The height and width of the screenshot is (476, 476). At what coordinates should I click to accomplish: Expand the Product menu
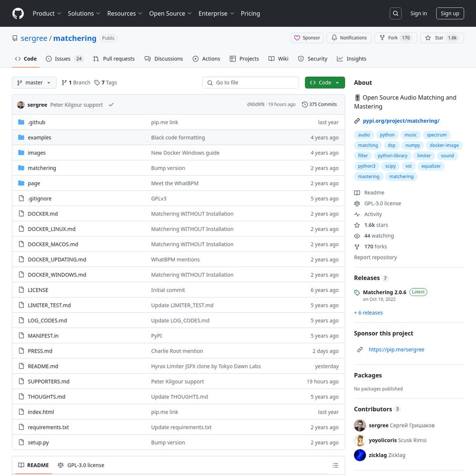click(x=47, y=13)
